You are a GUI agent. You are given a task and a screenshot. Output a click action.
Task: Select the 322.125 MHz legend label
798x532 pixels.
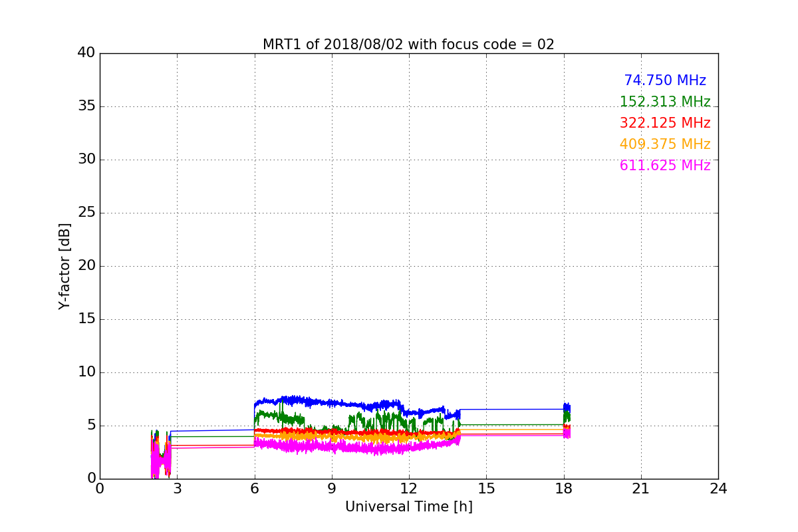(x=665, y=123)
